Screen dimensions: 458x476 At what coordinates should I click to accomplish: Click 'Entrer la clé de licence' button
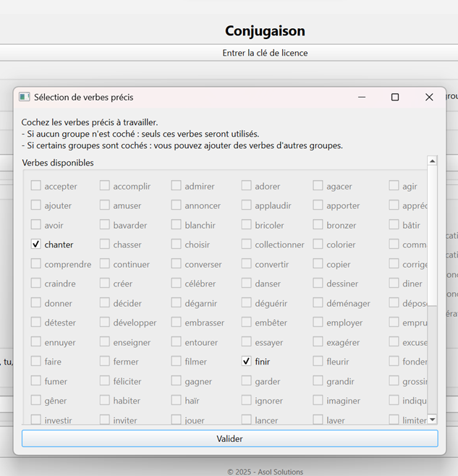pyautogui.click(x=265, y=53)
